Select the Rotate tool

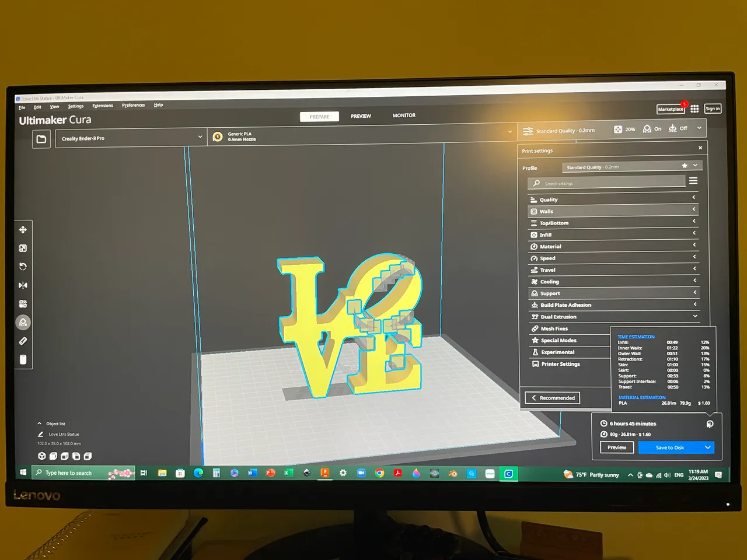[x=23, y=267]
